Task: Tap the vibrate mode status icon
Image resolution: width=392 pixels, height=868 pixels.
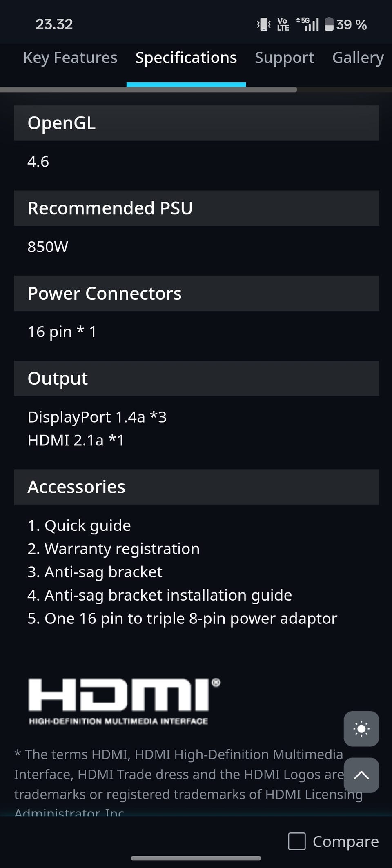Action: click(x=264, y=24)
